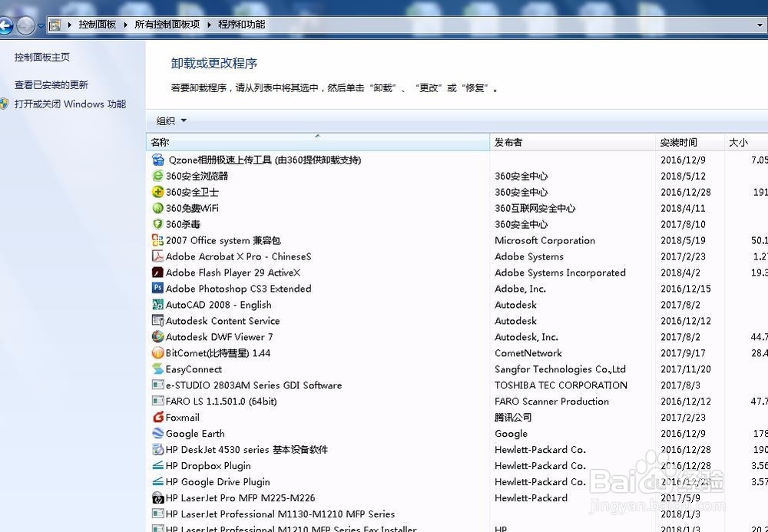The image size is (768, 532).
Task: Click the HP Google Drive Plugin icon
Action: coord(157,481)
